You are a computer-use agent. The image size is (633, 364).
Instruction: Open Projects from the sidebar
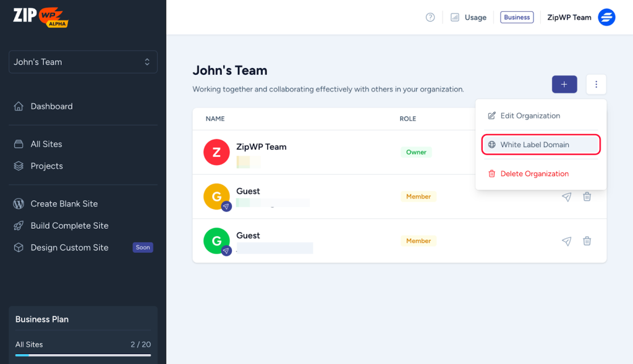click(x=46, y=166)
